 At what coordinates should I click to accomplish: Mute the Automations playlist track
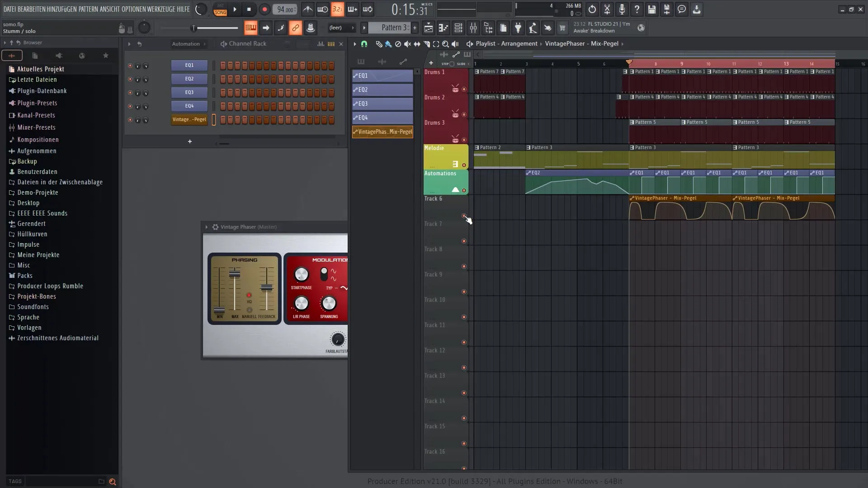tap(464, 191)
